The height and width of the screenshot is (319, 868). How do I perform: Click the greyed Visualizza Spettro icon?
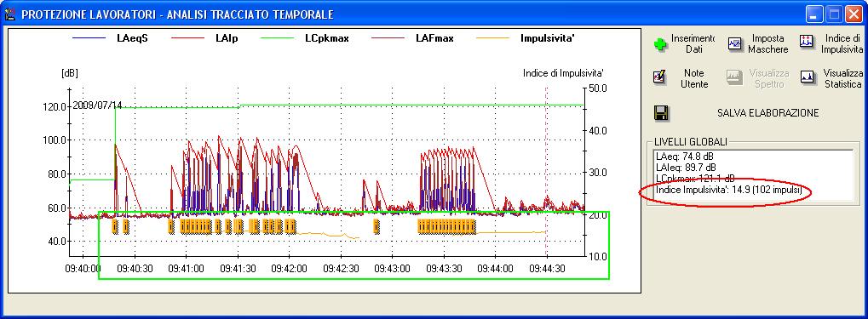click(734, 78)
